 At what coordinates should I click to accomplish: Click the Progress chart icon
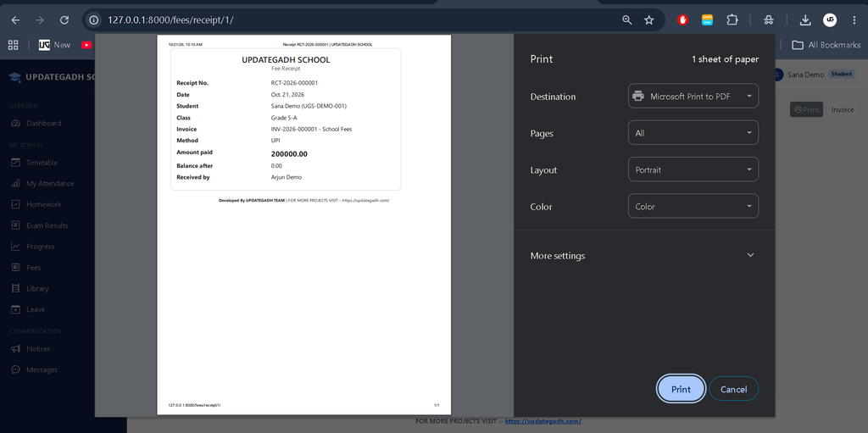coord(15,247)
